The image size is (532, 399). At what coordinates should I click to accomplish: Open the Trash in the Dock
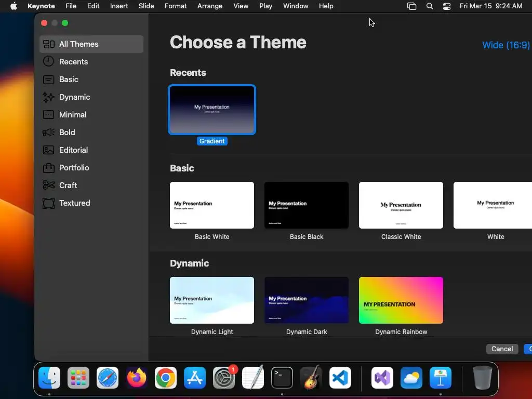(x=483, y=378)
